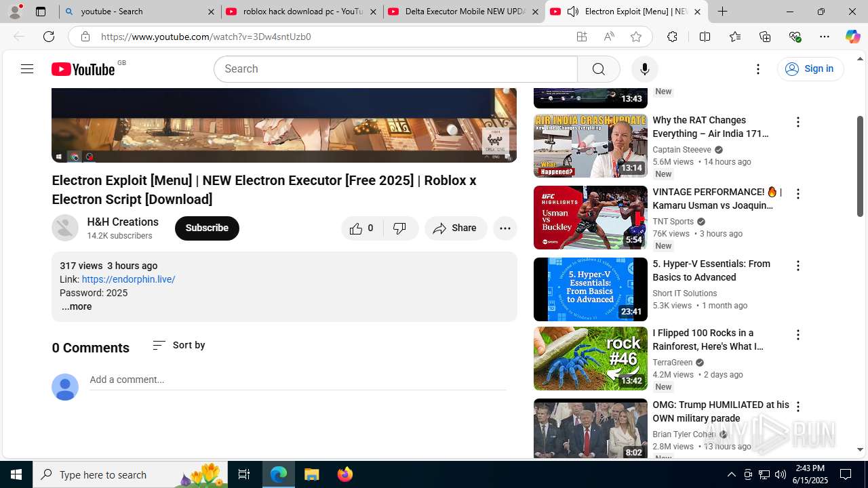Open Windows Start menu
The height and width of the screenshot is (488, 868).
point(16,474)
